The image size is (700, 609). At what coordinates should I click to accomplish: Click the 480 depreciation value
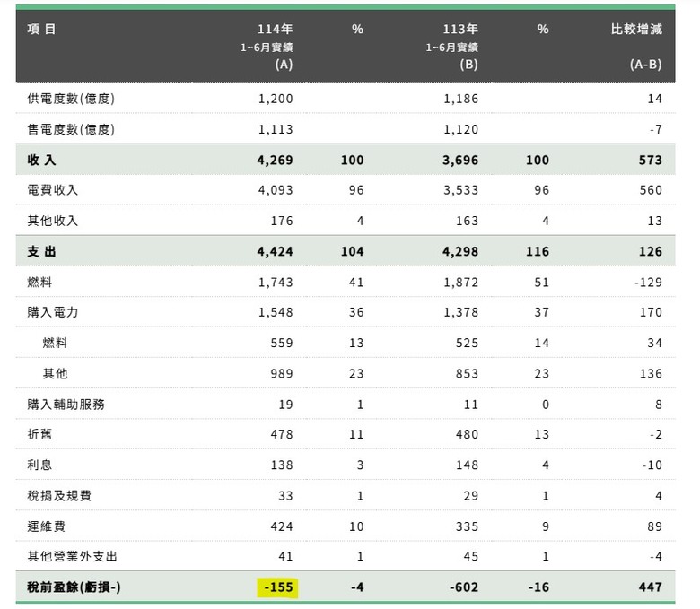(467, 435)
